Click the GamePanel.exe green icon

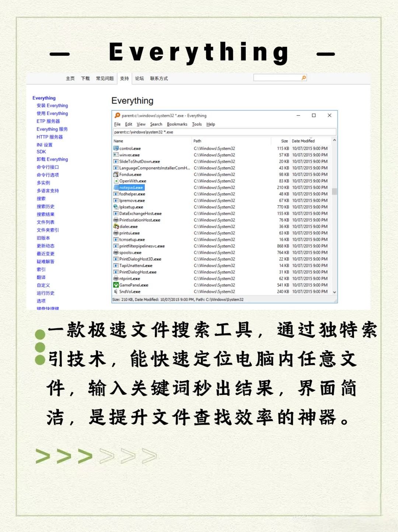[x=116, y=285]
